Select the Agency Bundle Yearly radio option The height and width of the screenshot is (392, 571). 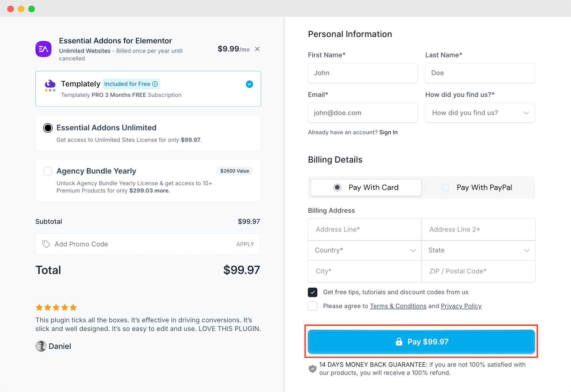[48, 171]
